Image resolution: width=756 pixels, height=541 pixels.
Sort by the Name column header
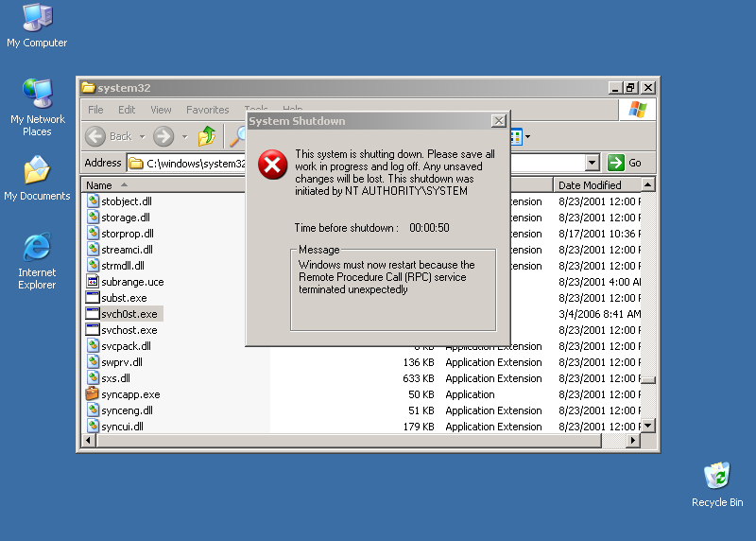163,185
